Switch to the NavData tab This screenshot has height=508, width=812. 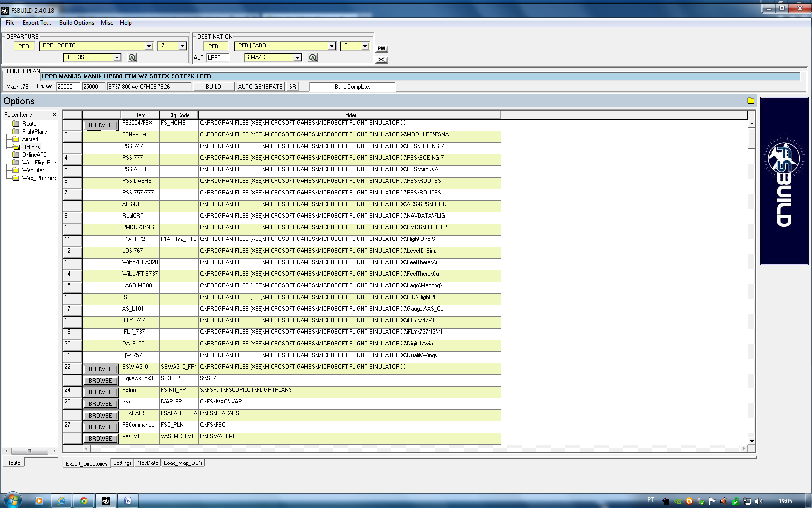147,463
